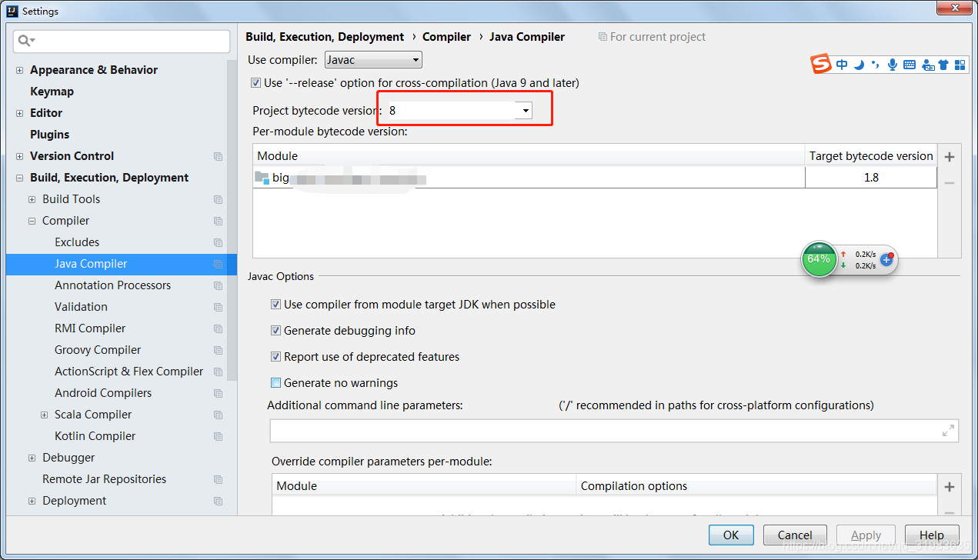This screenshot has height=560, width=978.
Task: Disable the '--release' cross-compilation option
Action: [x=255, y=82]
